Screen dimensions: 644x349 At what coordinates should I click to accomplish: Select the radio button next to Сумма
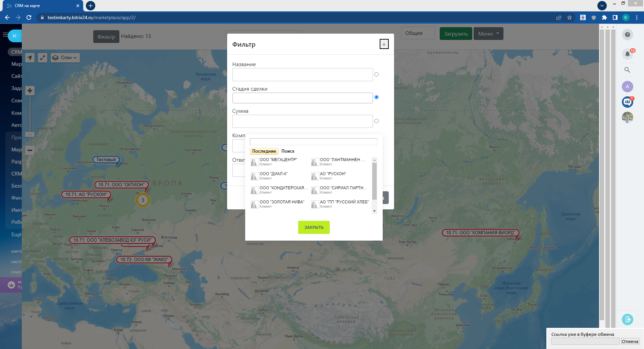point(376,121)
